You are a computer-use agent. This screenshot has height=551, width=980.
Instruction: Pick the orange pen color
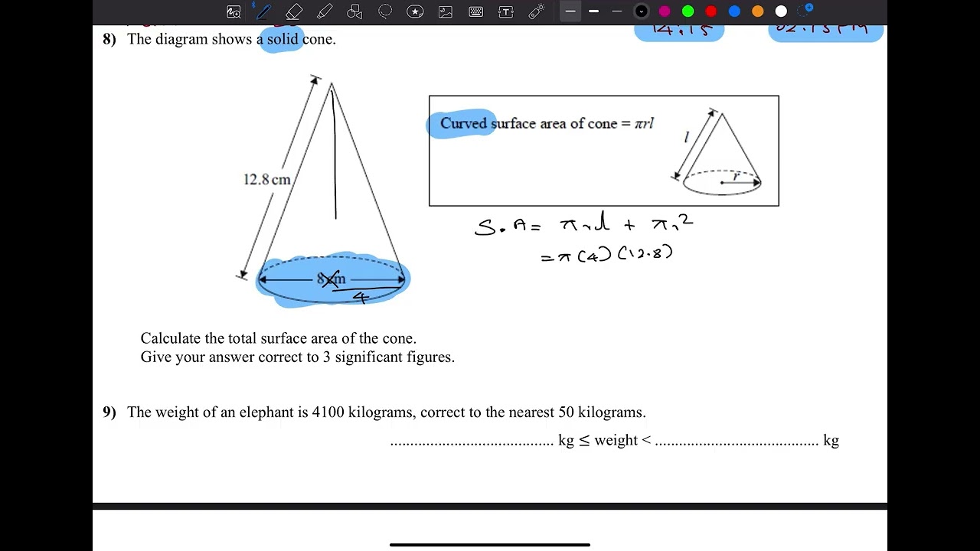click(757, 11)
